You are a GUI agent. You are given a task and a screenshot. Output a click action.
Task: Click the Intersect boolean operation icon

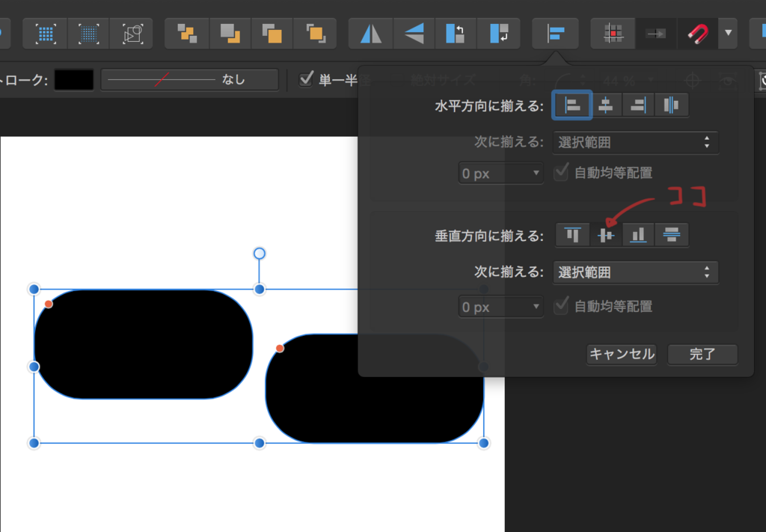[272, 34]
